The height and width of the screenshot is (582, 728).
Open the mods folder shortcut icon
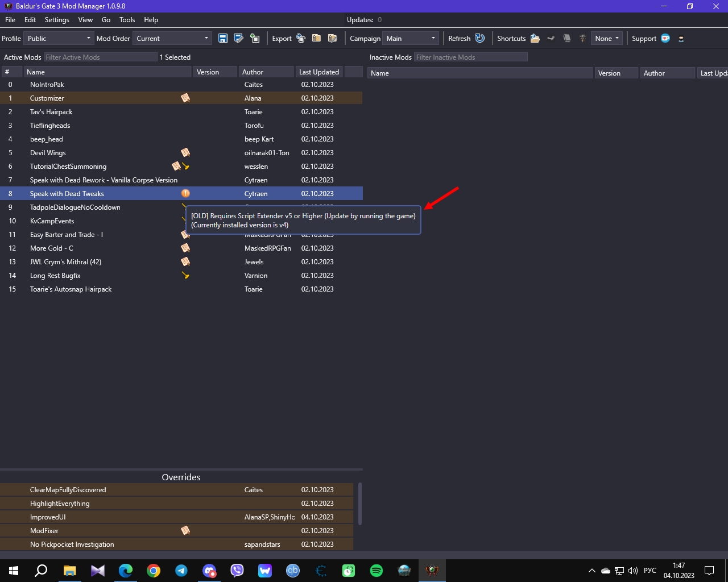click(535, 38)
